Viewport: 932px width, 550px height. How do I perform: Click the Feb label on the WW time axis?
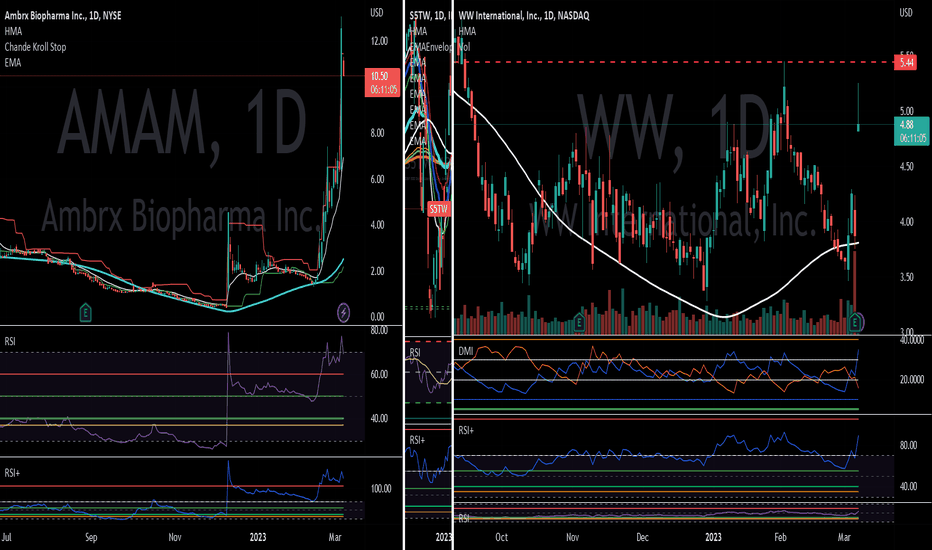780,538
